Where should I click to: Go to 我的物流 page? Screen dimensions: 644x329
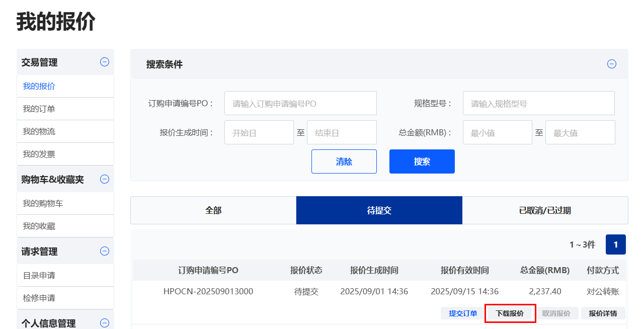(39, 131)
